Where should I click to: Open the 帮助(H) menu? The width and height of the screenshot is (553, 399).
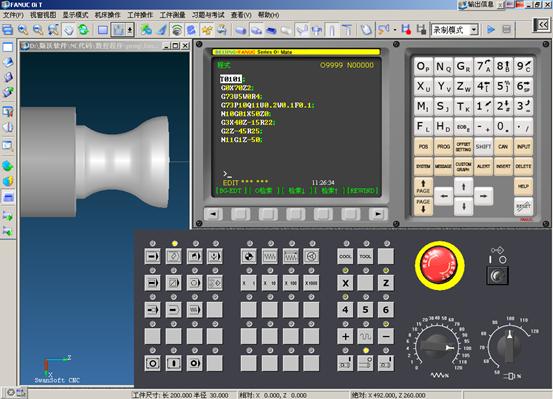268,15
